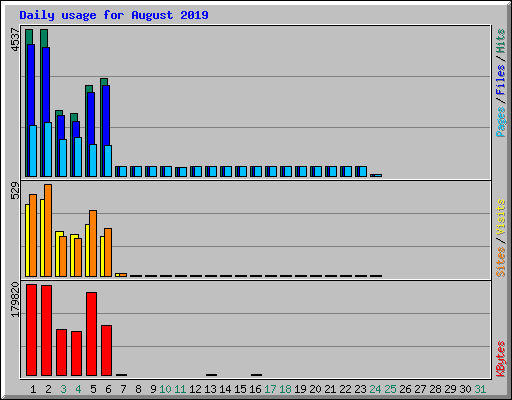Click the red KBytes bar for day 6
The width and height of the screenshot is (512, 400).
[106, 350]
